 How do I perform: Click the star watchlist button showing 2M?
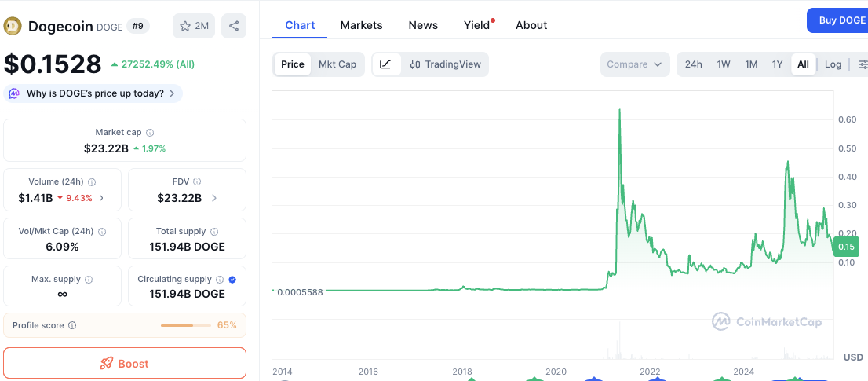point(194,26)
